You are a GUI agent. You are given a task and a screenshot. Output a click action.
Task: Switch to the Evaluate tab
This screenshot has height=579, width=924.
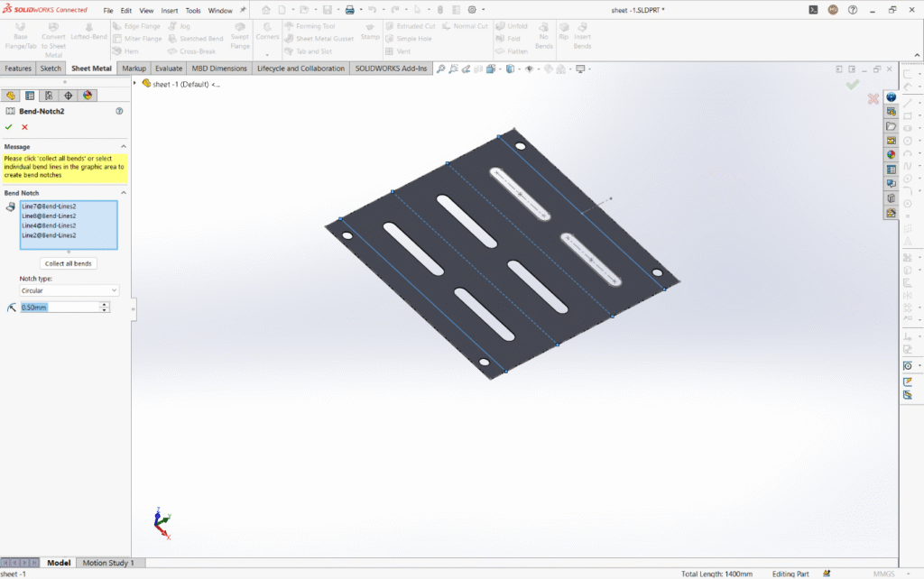click(x=168, y=69)
